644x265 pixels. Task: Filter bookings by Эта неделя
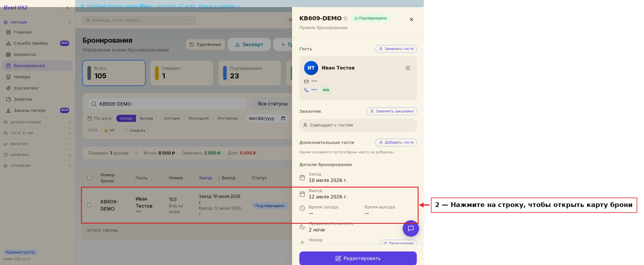click(x=198, y=118)
